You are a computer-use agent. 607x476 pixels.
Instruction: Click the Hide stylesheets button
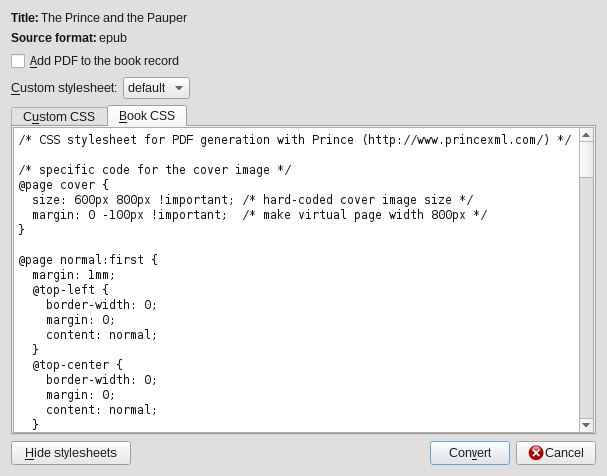71,453
